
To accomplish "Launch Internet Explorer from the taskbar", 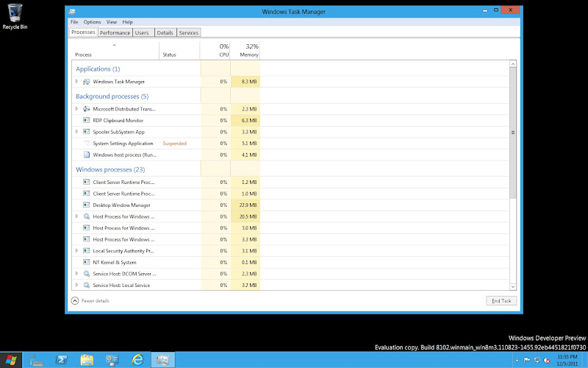I will [137, 360].
